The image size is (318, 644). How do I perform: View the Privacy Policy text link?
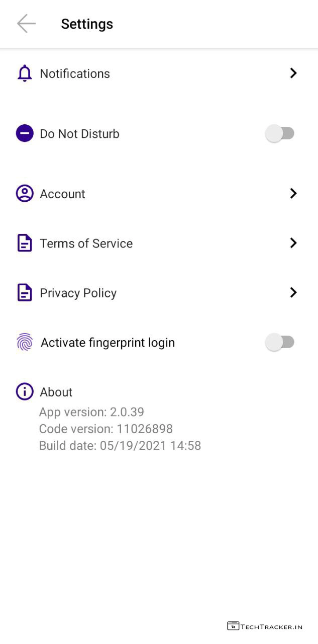coord(78,293)
